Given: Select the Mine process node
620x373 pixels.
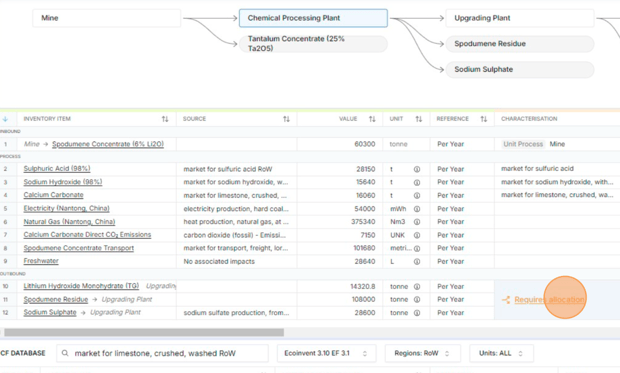Looking at the screenshot, I should click(x=106, y=18).
